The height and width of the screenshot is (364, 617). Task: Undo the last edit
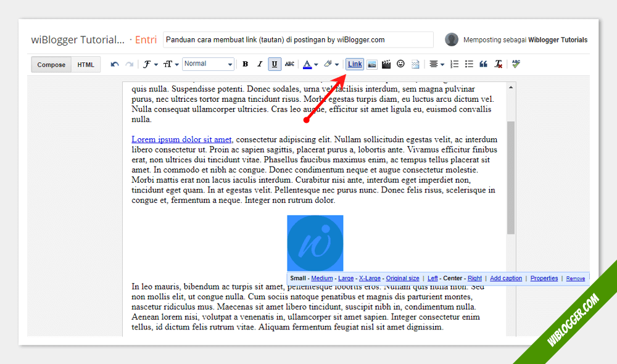(x=115, y=64)
